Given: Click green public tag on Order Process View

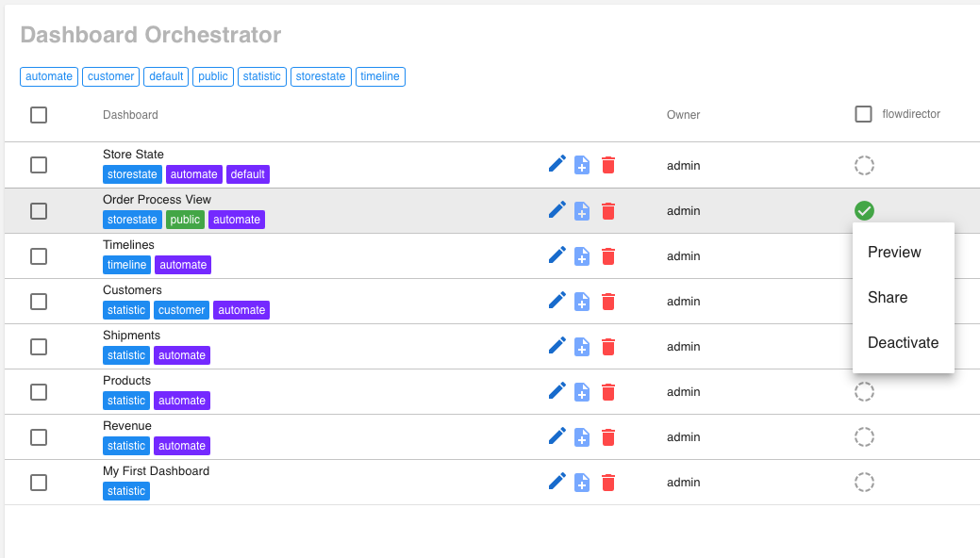Looking at the screenshot, I should pyautogui.click(x=185, y=220).
